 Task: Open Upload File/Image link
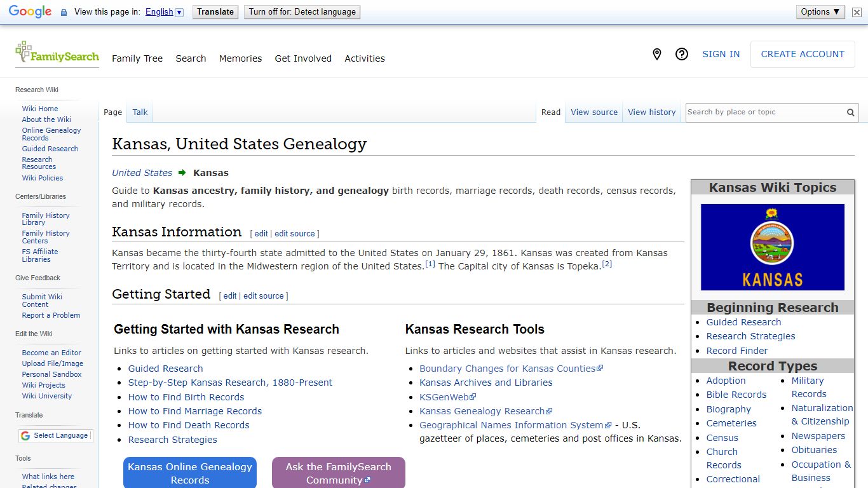pos(53,363)
